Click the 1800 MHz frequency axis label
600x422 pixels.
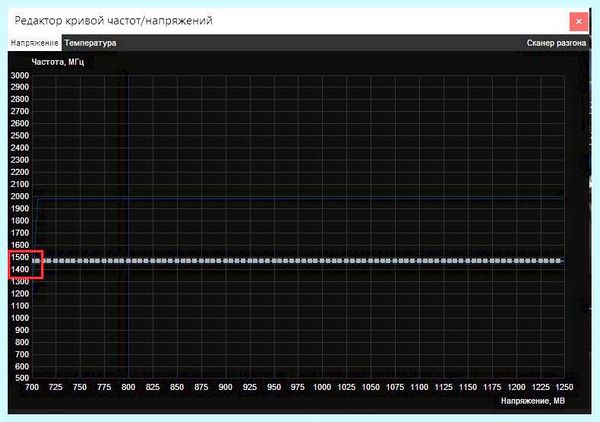(20, 221)
